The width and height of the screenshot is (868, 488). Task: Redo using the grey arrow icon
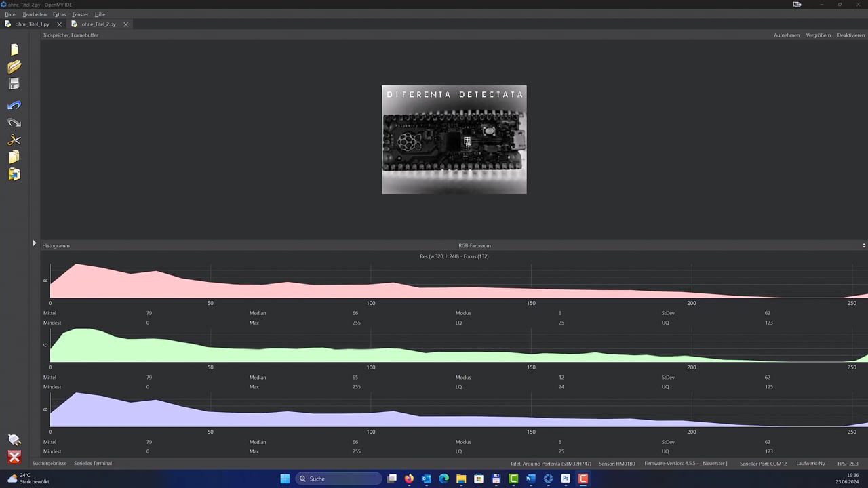(14, 123)
